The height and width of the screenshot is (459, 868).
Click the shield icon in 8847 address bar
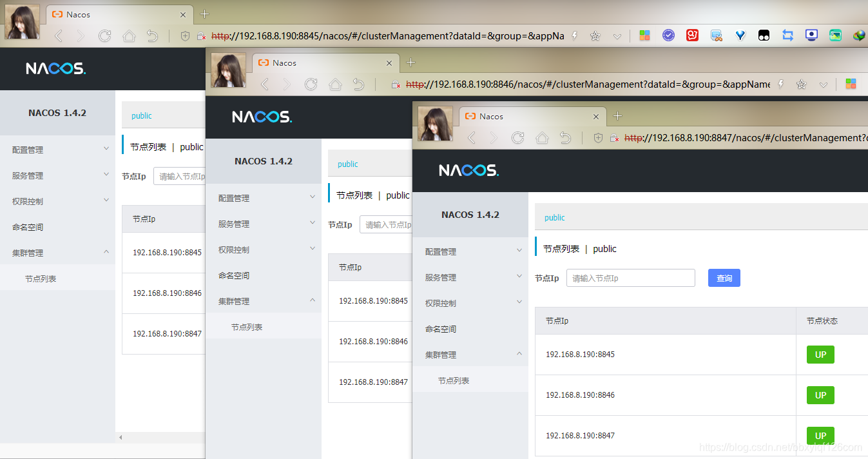(599, 138)
